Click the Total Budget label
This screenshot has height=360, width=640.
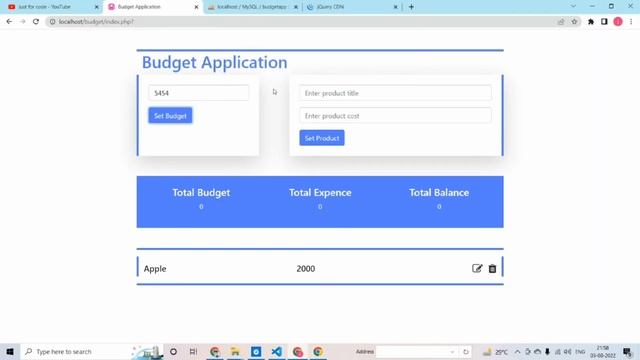[x=201, y=193]
